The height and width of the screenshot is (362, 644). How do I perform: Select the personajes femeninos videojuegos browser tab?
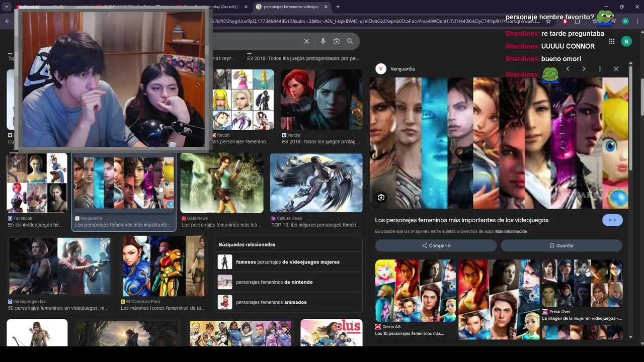(x=292, y=7)
